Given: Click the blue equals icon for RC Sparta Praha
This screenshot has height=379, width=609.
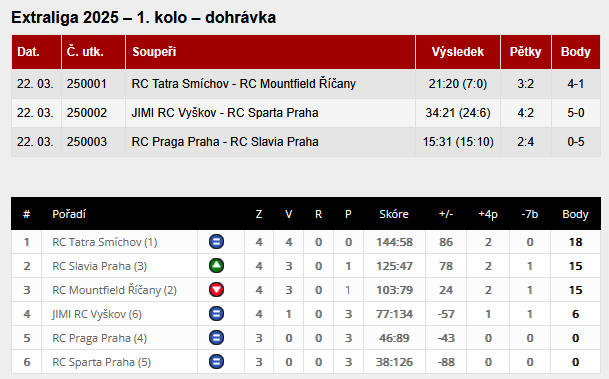Looking at the screenshot, I should tap(216, 362).
